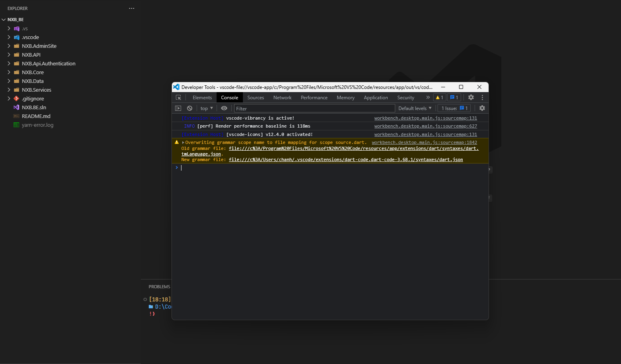Clear the console with the prohibition icon

pyautogui.click(x=189, y=108)
